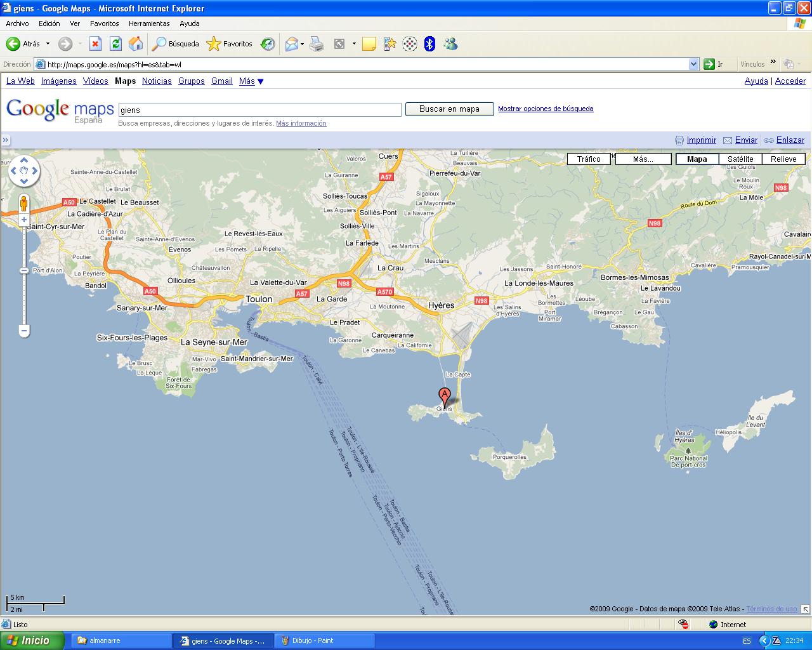Switch to the Satélite view
Image resolution: width=812 pixels, height=650 pixels.
point(740,159)
